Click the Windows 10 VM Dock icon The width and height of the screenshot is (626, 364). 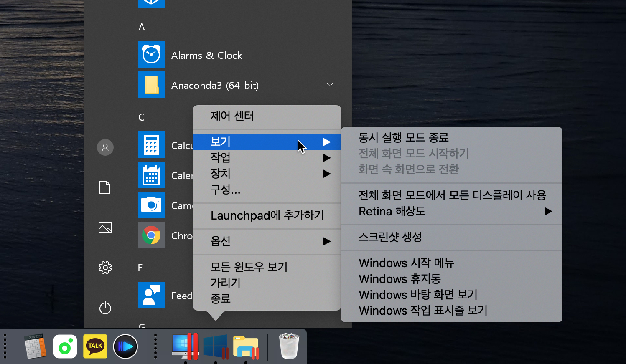(x=216, y=346)
